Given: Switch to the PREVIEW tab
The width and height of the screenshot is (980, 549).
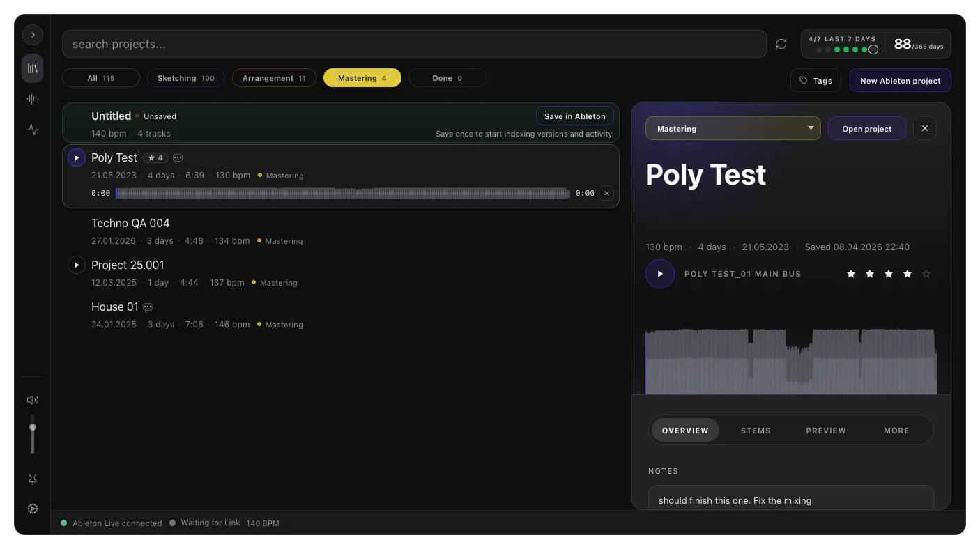Looking at the screenshot, I should [x=826, y=431].
